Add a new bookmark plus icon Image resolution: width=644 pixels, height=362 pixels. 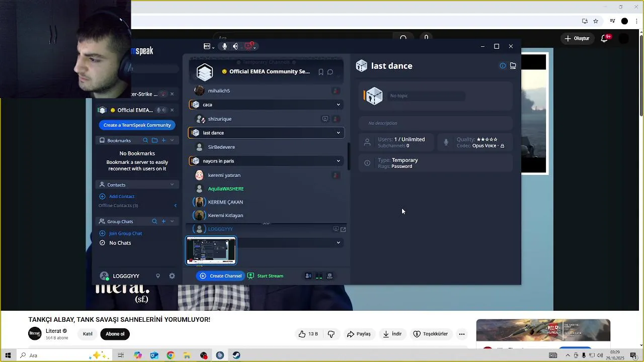164,140
